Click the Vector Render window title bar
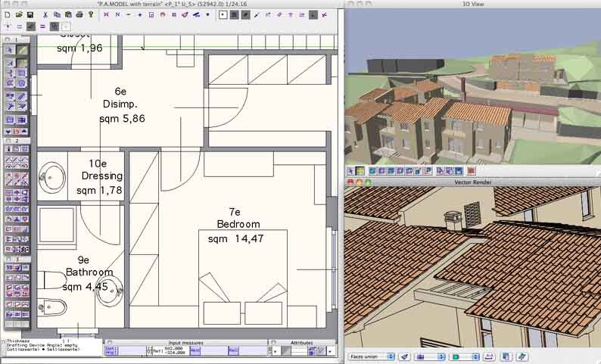Viewport: 601px width, 364px height. [473, 182]
